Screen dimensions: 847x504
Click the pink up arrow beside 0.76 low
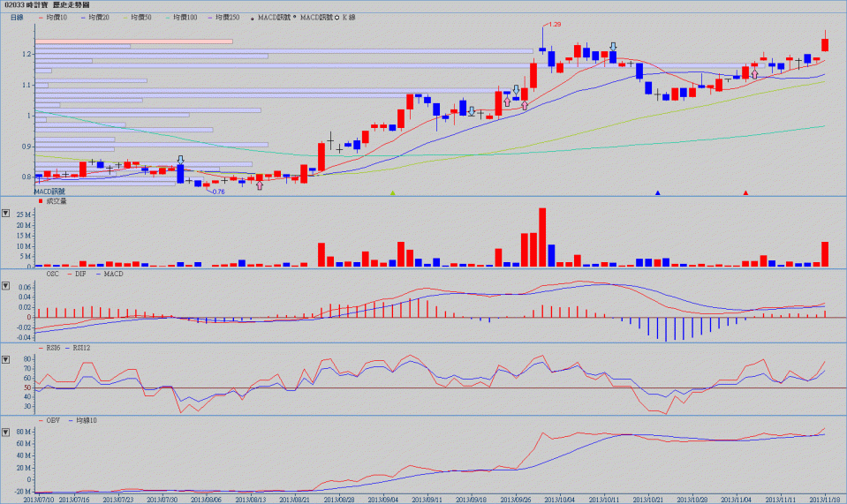(259, 185)
